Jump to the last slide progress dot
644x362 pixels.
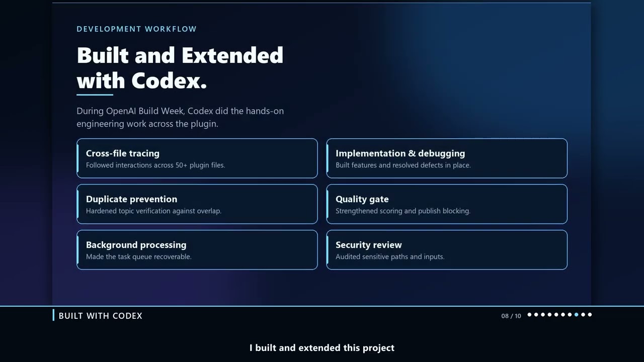click(x=590, y=315)
